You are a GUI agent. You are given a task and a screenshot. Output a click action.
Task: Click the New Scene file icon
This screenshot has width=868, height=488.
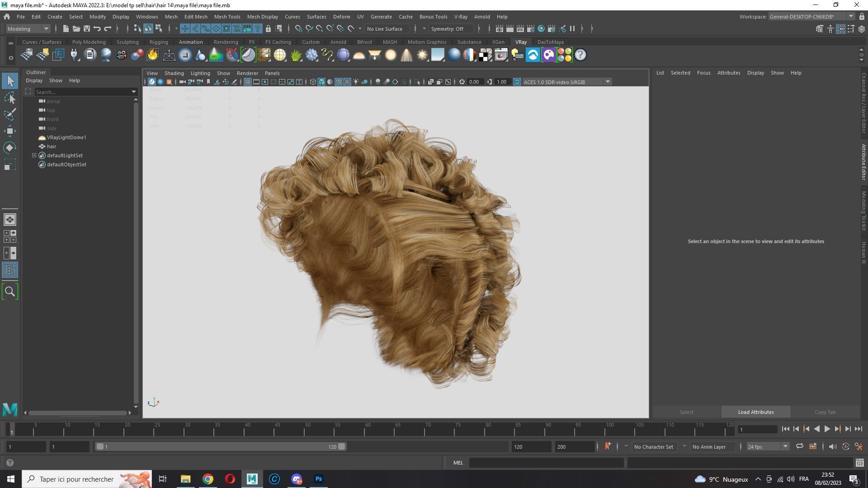click(66, 28)
